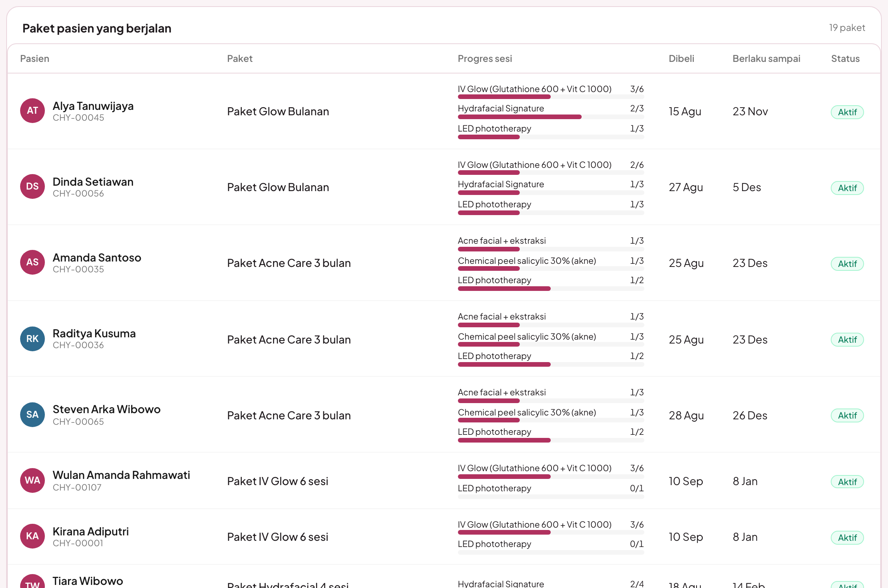Select patient name Amanda Santoso

pyautogui.click(x=97, y=258)
